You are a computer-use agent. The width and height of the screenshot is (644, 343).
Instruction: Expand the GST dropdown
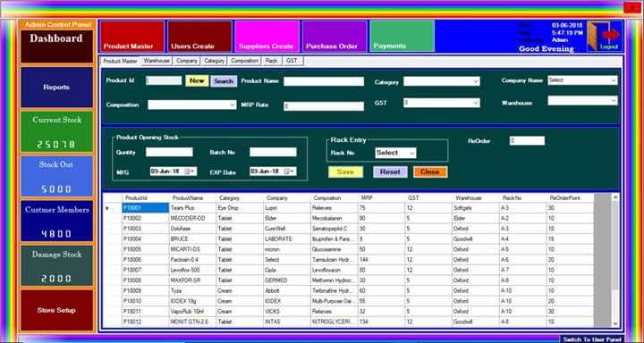(x=476, y=103)
